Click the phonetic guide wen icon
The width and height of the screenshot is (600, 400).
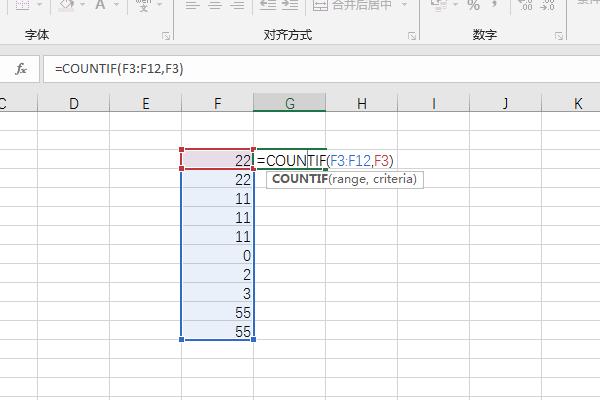pyautogui.click(x=143, y=5)
